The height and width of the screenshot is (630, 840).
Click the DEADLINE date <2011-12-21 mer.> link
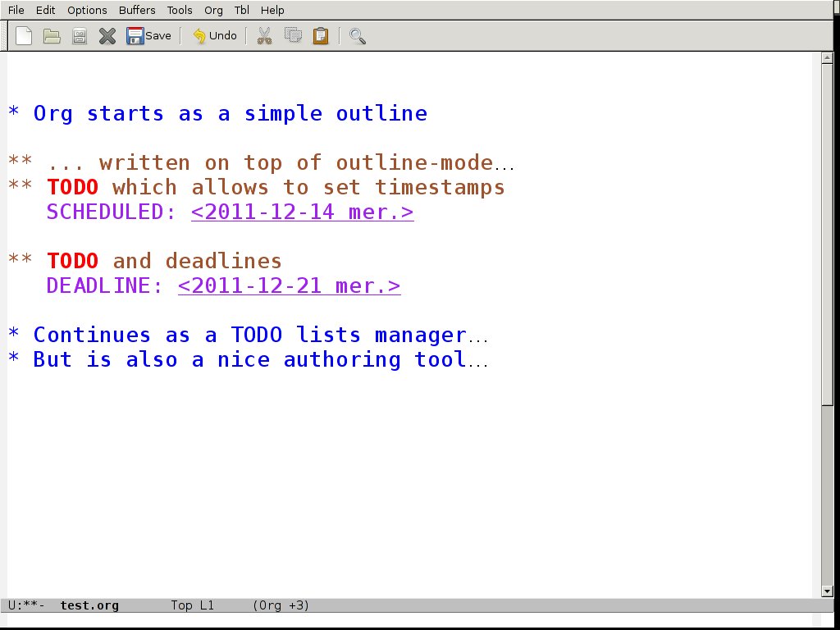(x=290, y=285)
